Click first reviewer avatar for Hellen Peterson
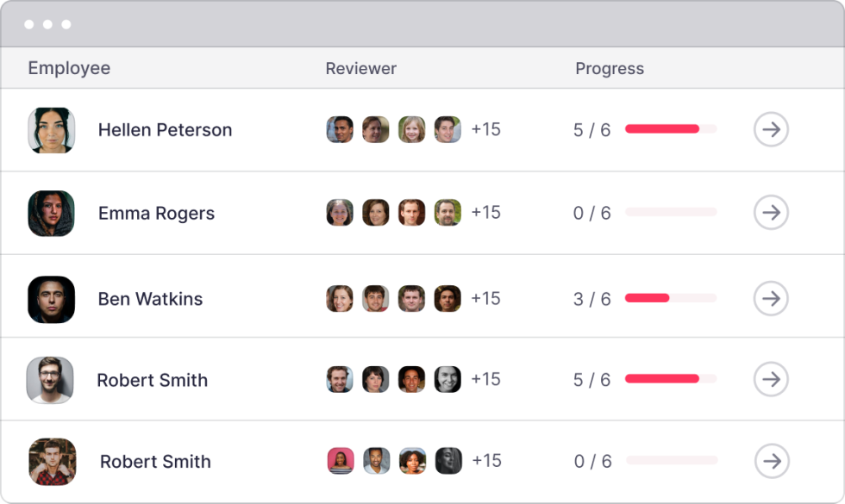This screenshot has height=504, width=845. (x=340, y=129)
